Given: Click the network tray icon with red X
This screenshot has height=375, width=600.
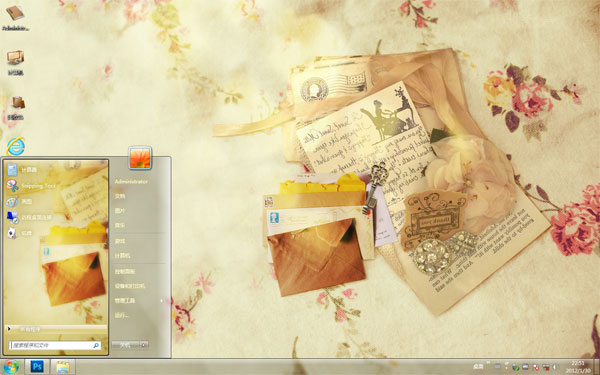Looking at the screenshot, I should pyautogui.click(x=546, y=367).
